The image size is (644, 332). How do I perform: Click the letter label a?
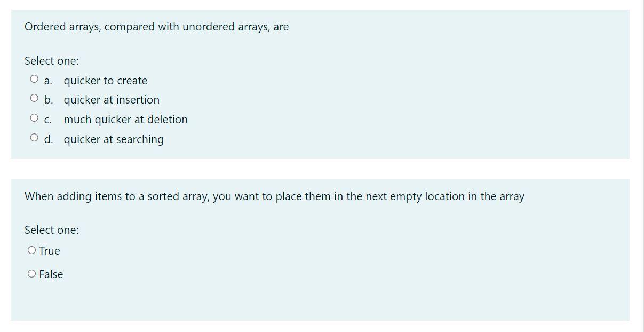[x=47, y=81]
